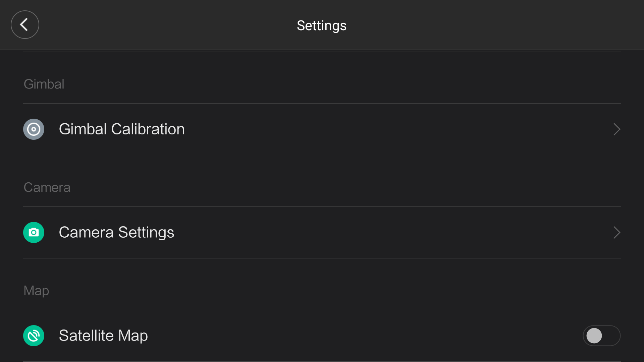Click the Gimbal Calibration target icon
This screenshot has height=362, width=644.
[34, 129]
